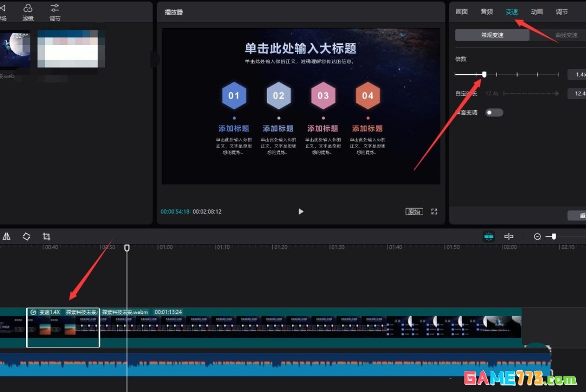The image size is (586, 392).
Task: Select the 曲线变速 curve speed option
Action: pos(566,34)
